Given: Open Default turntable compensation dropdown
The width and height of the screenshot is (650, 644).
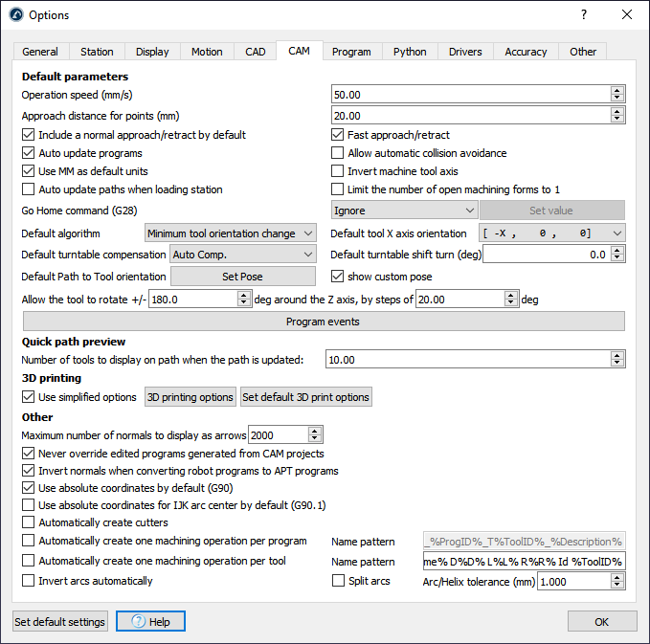Looking at the screenshot, I should tap(242, 255).
